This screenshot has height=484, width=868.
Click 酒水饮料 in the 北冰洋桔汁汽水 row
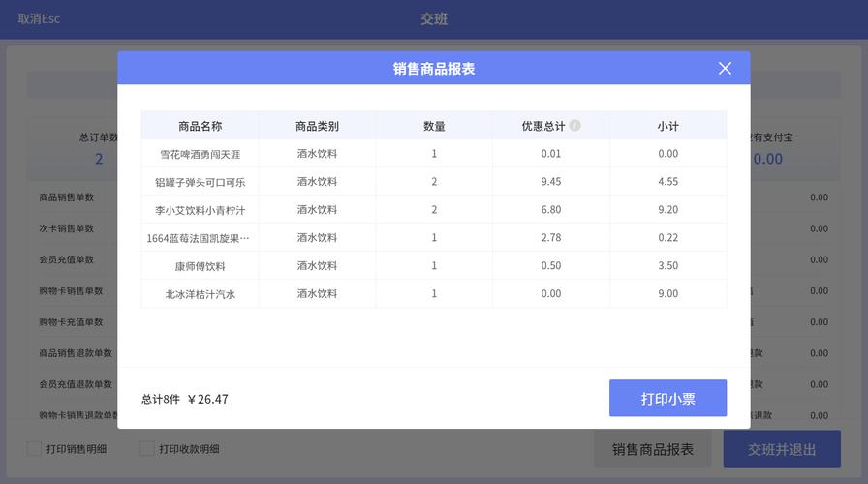point(317,293)
